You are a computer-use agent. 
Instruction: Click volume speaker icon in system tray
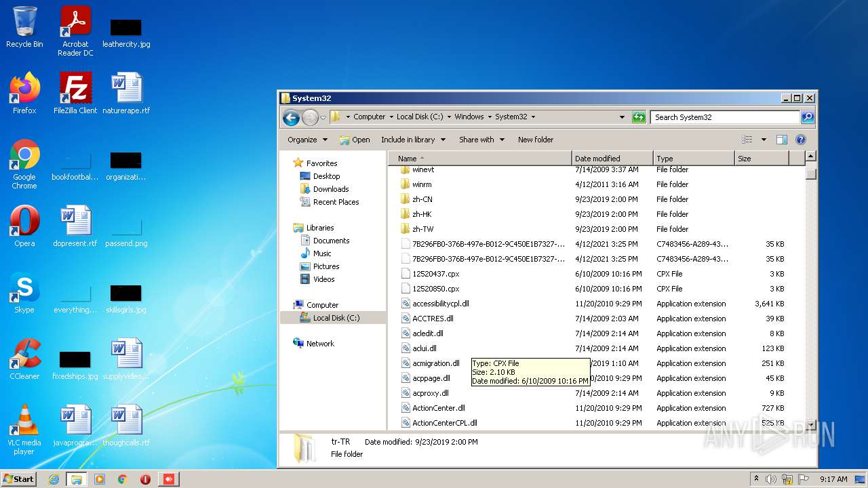coord(771,479)
